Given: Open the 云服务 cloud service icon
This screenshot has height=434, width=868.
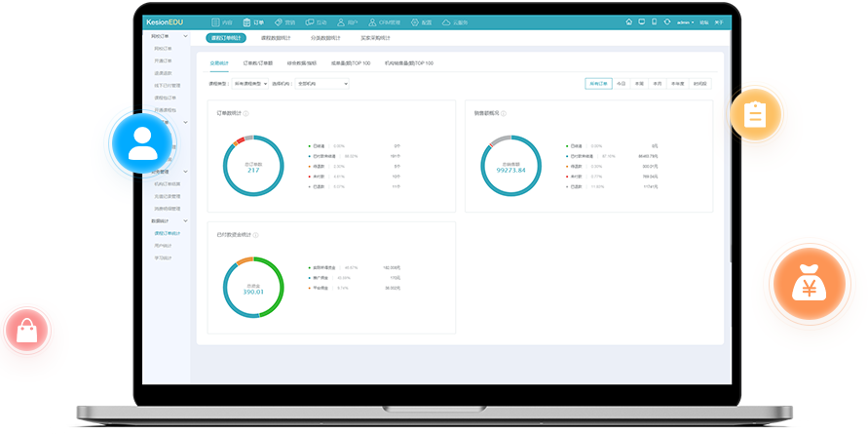Looking at the screenshot, I should 446,21.
